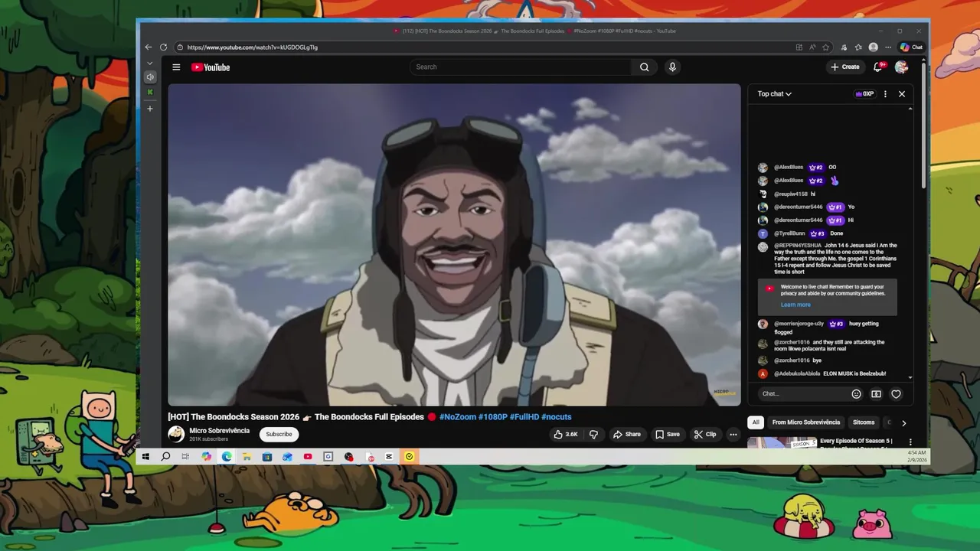The image size is (980, 551).
Task: Open Copilot from the taskbar
Action: [x=206, y=457]
